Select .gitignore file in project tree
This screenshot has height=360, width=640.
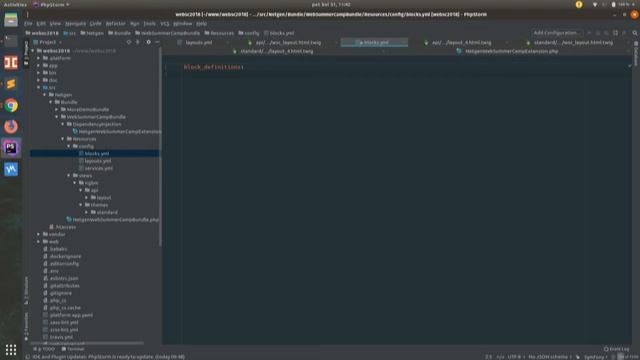[60, 293]
